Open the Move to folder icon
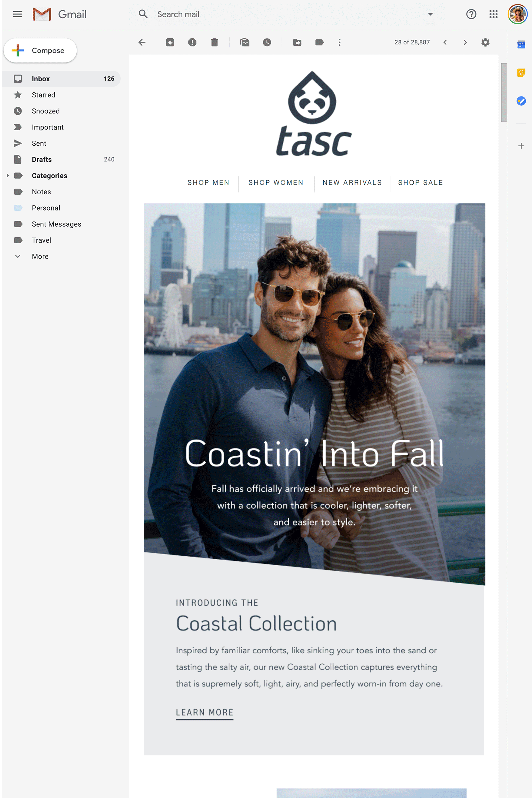Image resolution: width=532 pixels, height=798 pixels. tap(297, 42)
